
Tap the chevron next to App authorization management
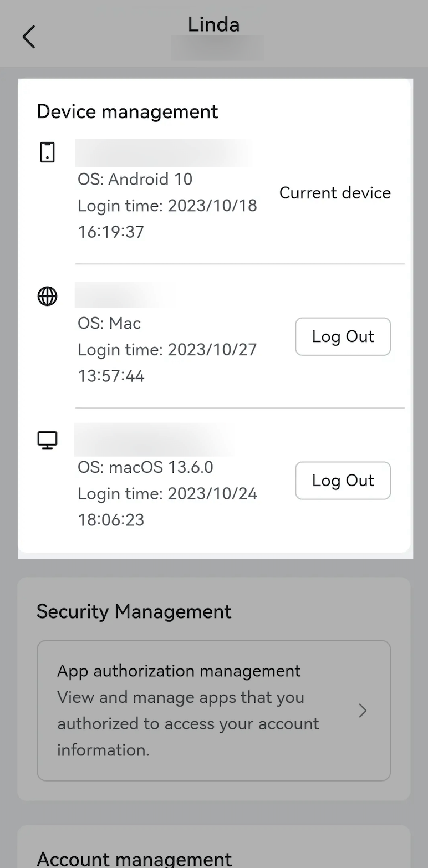363,710
